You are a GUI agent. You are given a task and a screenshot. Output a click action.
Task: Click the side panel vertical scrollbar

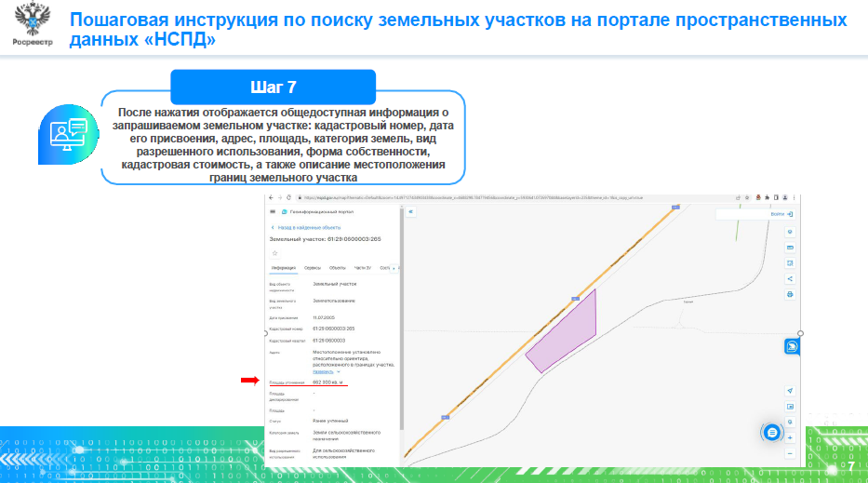(x=401, y=318)
